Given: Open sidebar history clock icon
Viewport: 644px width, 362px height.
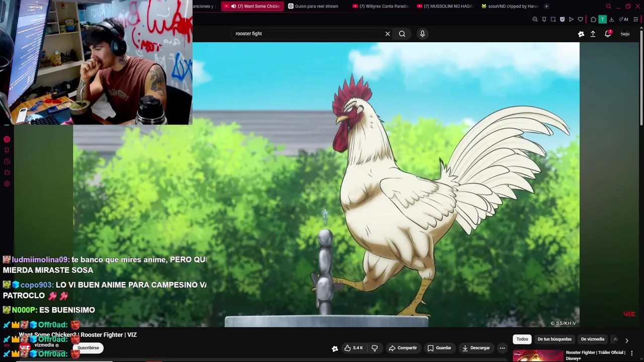Looking at the screenshot, I should click(x=7, y=161).
